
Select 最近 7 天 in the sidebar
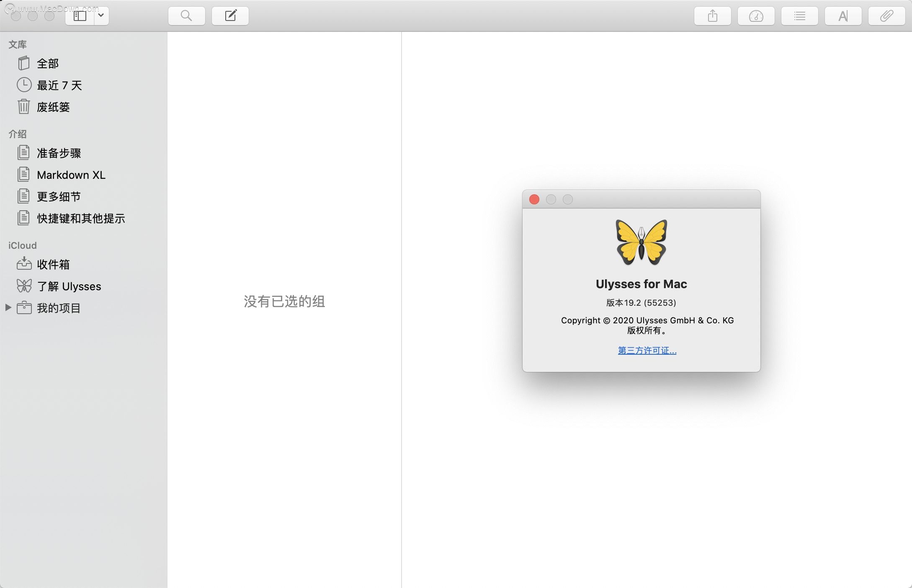click(x=84, y=85)
